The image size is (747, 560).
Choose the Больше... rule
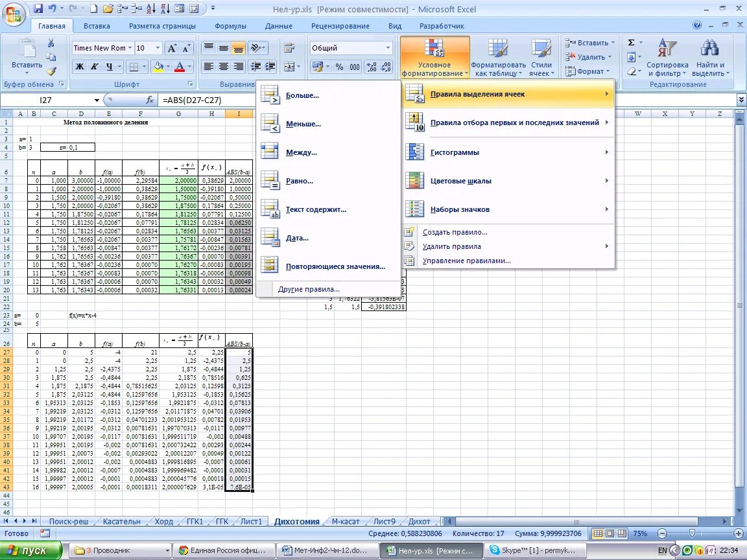click(x=329, y=95)
